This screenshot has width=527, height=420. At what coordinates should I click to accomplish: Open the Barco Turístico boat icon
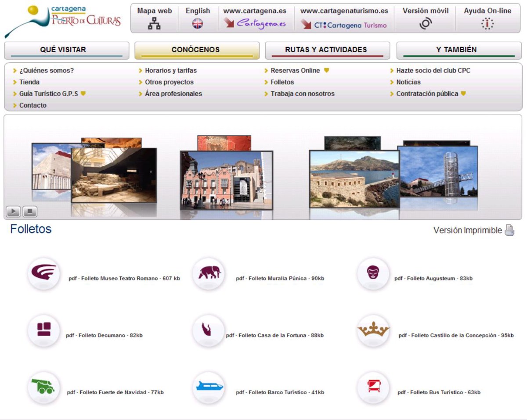click(209, 388)
